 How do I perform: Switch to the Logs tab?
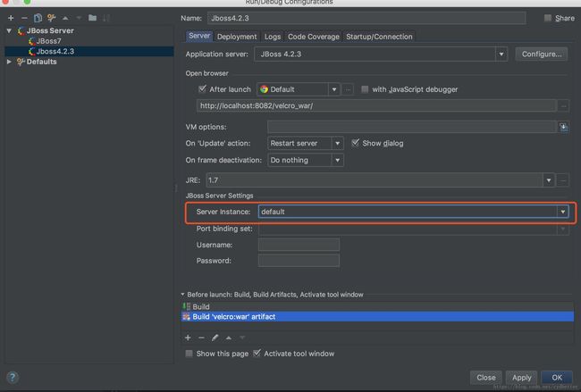(x=273, y=37)
